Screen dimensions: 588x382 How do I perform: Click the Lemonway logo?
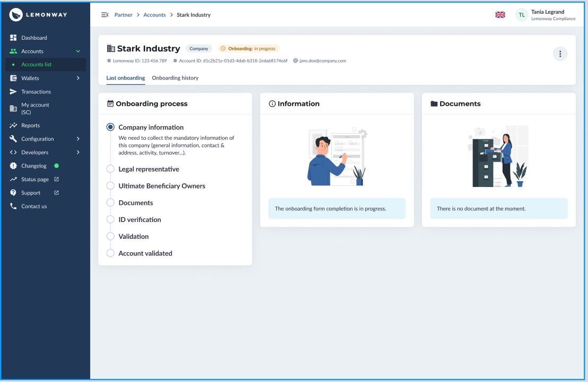(38, 15)
